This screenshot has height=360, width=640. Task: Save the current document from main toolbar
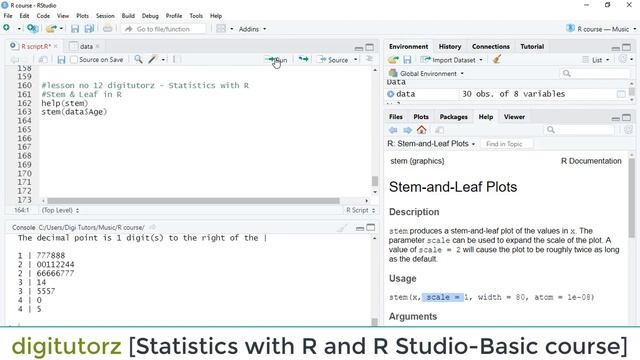tap(75, 29)
